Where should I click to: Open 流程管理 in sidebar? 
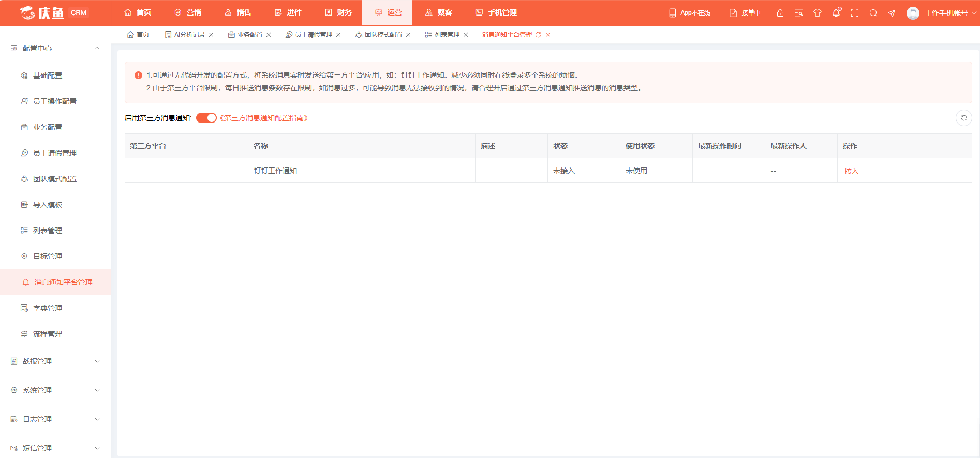[x=55, y=334]
